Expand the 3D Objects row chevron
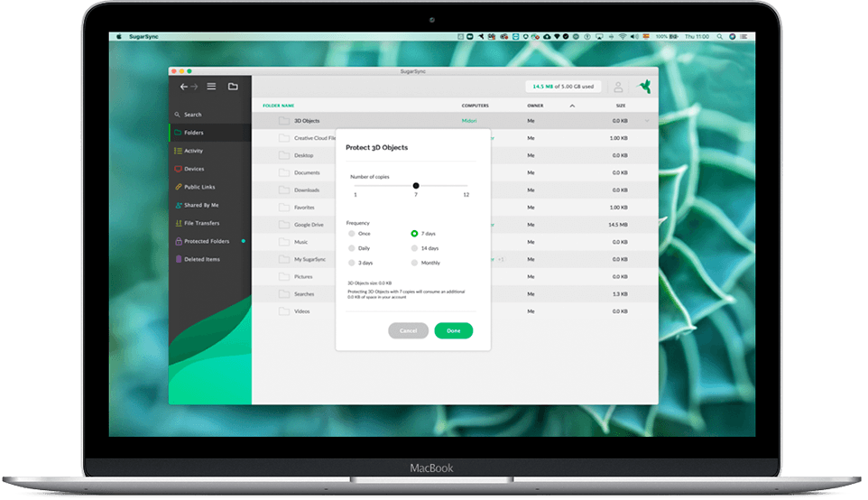 pos(647,121)
